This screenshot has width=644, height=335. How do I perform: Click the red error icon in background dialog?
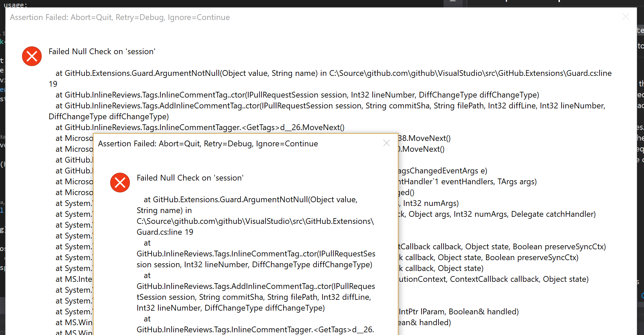tap(32, 56)
